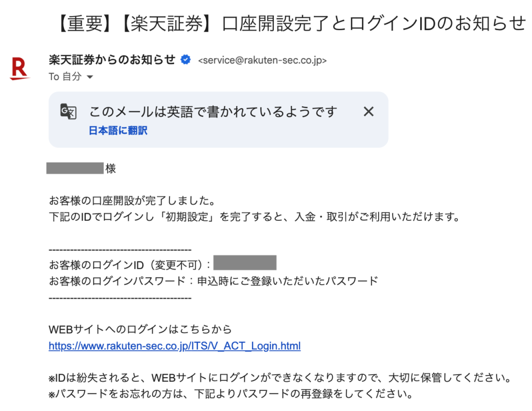Viewport: 532px width, 411px height.
Task: Click the line お客様の口座開設が完了しました。
Action: tap(132, 201)
